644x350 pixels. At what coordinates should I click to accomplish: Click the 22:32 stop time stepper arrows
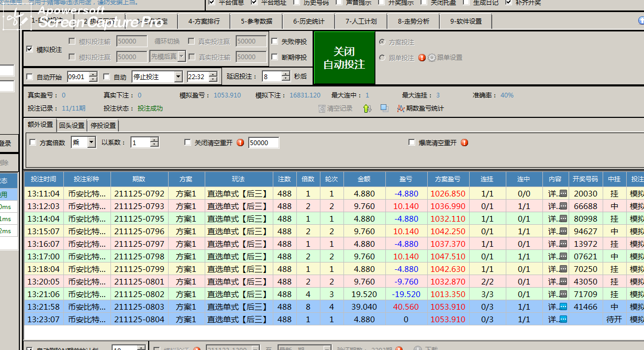click(213, 76)
